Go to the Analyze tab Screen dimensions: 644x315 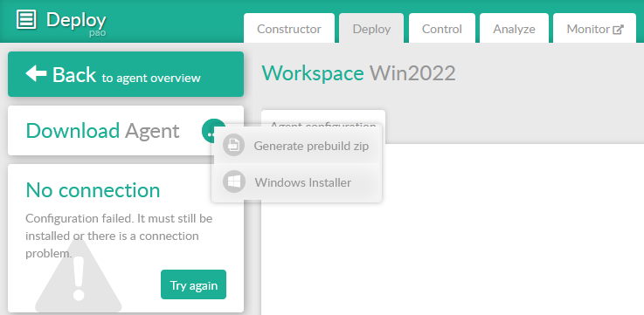click(514, 28)
